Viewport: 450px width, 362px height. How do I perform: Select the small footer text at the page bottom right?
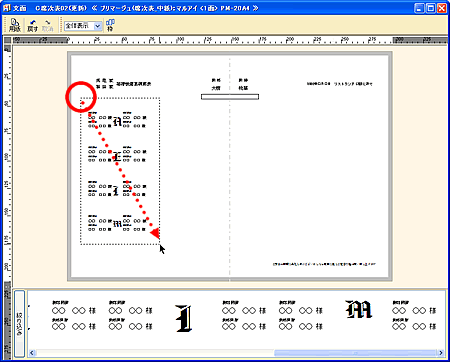[x=324, y=264]
